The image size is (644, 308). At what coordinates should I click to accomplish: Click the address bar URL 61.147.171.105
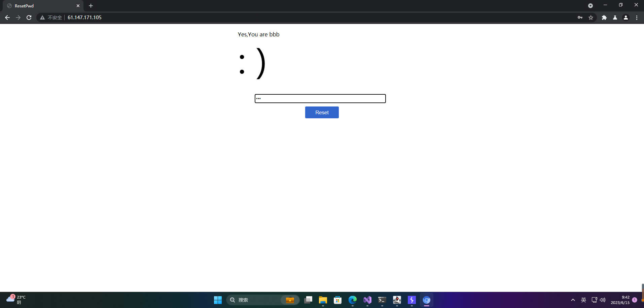pos(84,18)
